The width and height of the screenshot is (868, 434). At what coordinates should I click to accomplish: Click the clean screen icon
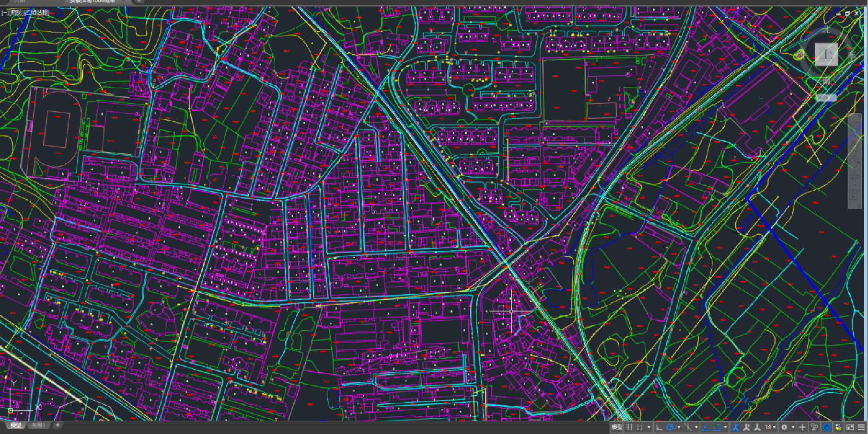pos(850,427)
